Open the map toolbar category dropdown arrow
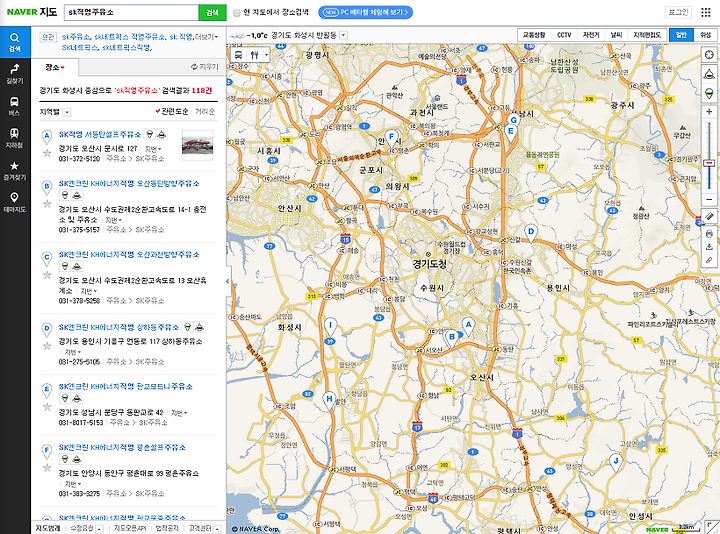The image size is (720, 534). click(x=266, y=55)
